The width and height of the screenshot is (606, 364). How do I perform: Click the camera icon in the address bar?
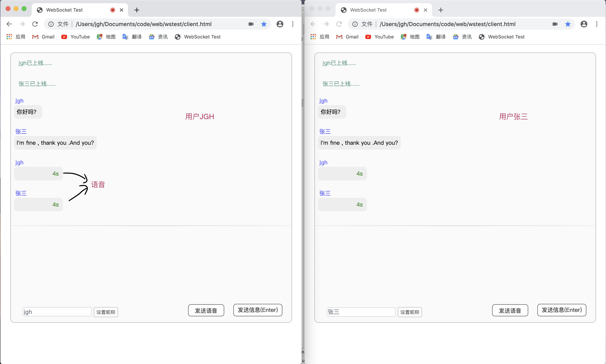pos(251,24)
